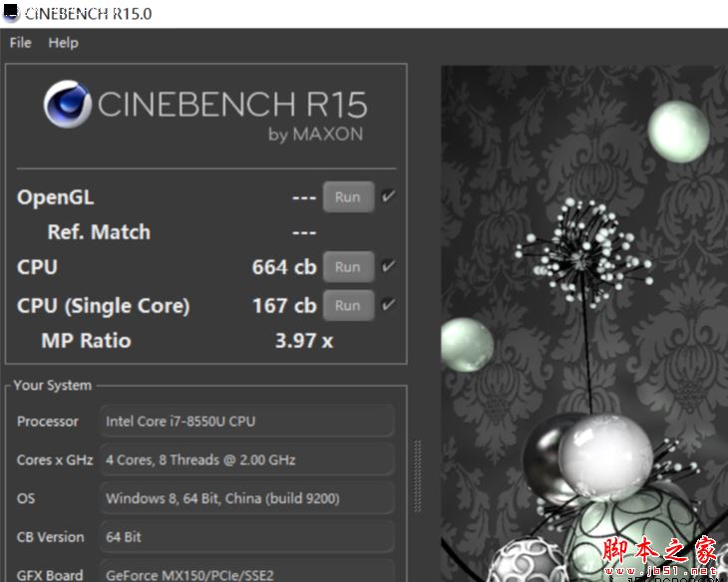Select the Processor field Intel Core i7-8550U
728x582 pixels.
tap(247, 421)
